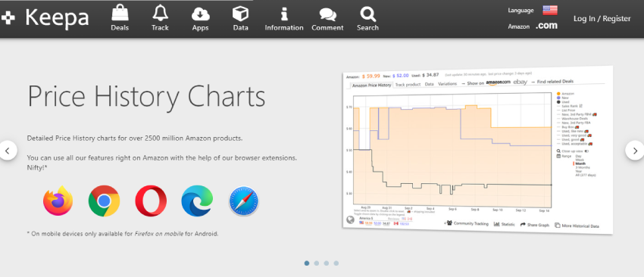Viewport: 644px width, 277px height.
Task: Click the "Detailed Price History charts" sentence
Action: [135, 138]
